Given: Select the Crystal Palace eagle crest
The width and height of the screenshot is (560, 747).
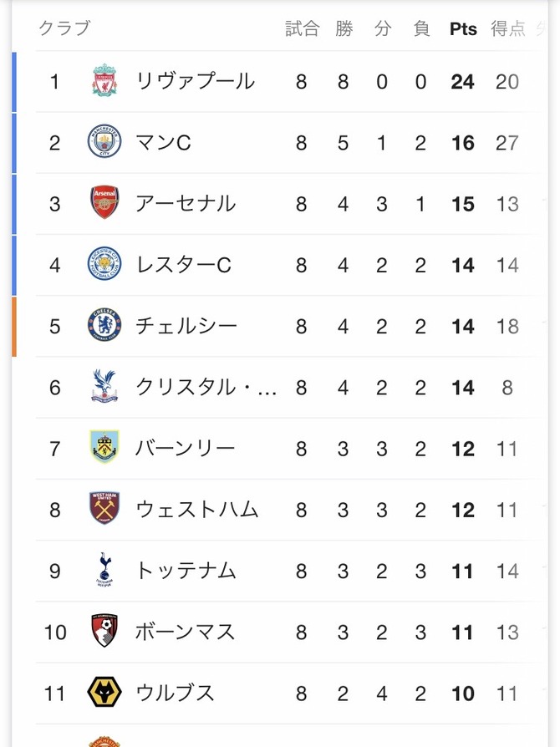Looking at the screenshot, I should (104, 386).
